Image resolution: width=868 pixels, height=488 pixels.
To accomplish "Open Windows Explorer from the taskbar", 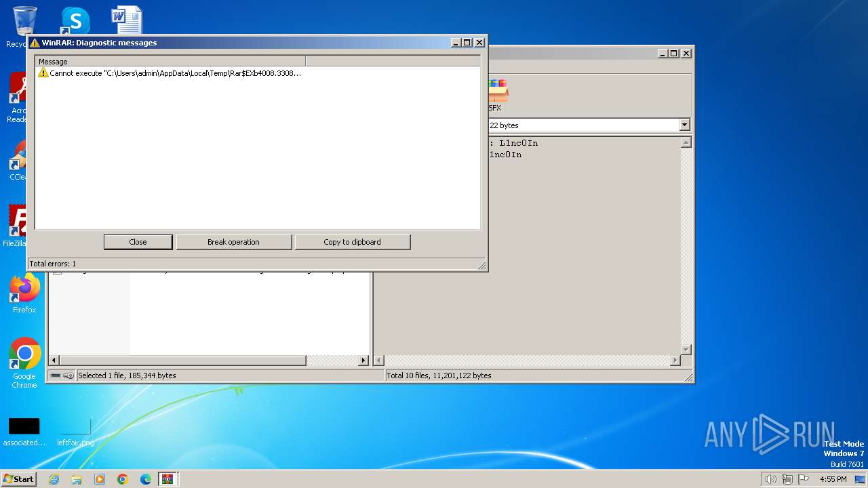I will coord(77,479).
